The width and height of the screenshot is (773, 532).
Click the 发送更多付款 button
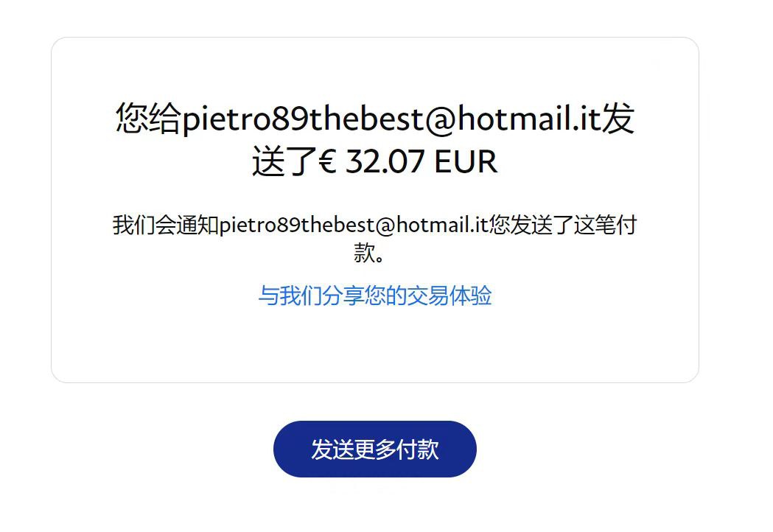pyautogui.click(x=374, y=449)
